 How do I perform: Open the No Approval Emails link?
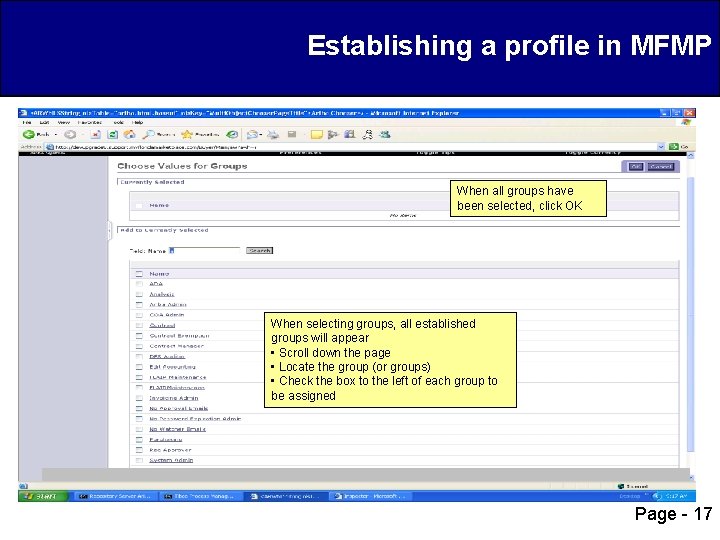click(x=179, y=408)
